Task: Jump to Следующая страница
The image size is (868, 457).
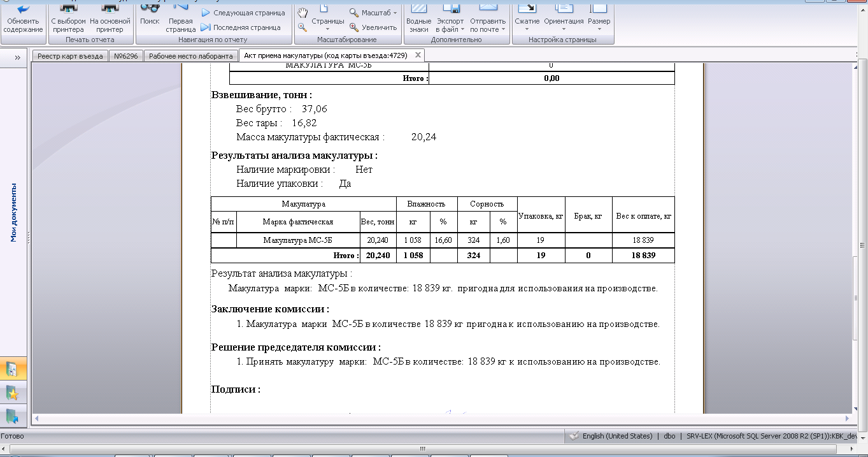Action: [x=243, y=13]
